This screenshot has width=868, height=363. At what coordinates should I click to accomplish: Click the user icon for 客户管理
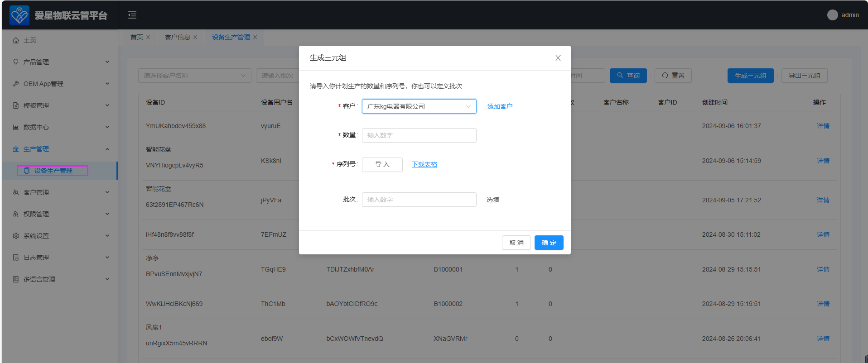tap(16, 192)
